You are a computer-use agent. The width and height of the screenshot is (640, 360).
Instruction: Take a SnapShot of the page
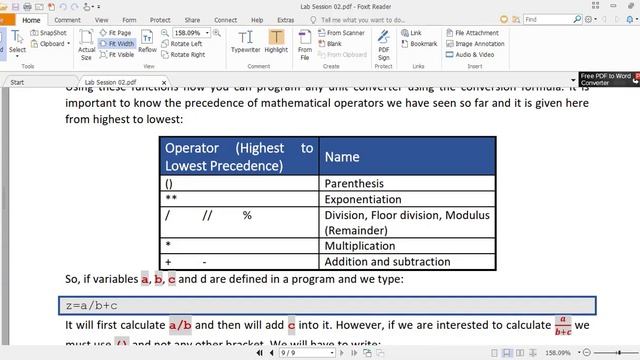(49, 33)
